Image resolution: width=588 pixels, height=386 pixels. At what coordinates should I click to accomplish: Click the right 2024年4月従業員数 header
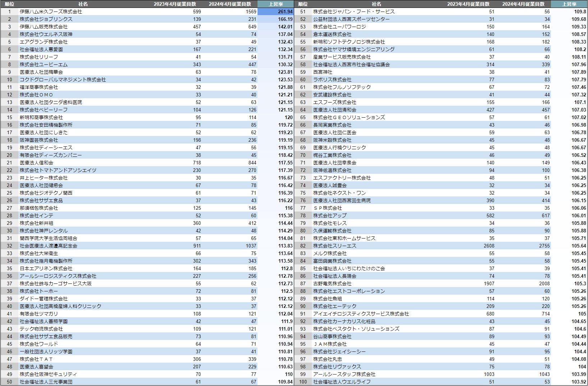point(523,4)
